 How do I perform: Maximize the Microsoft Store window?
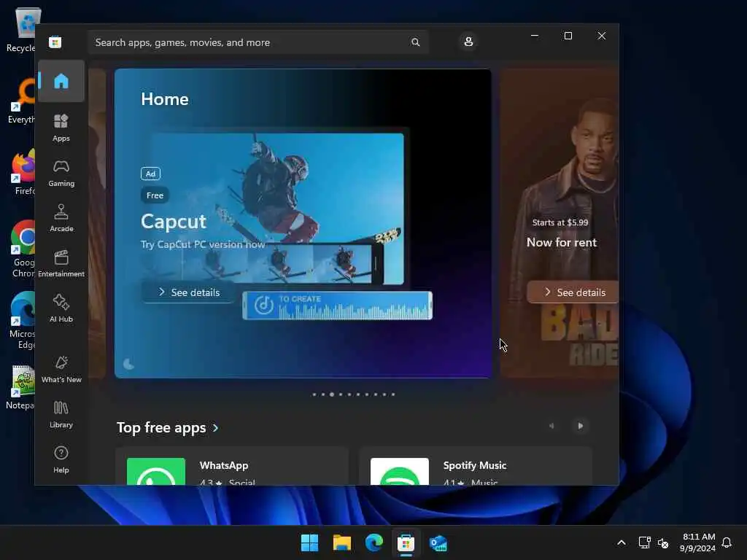(x=568, y=36)
